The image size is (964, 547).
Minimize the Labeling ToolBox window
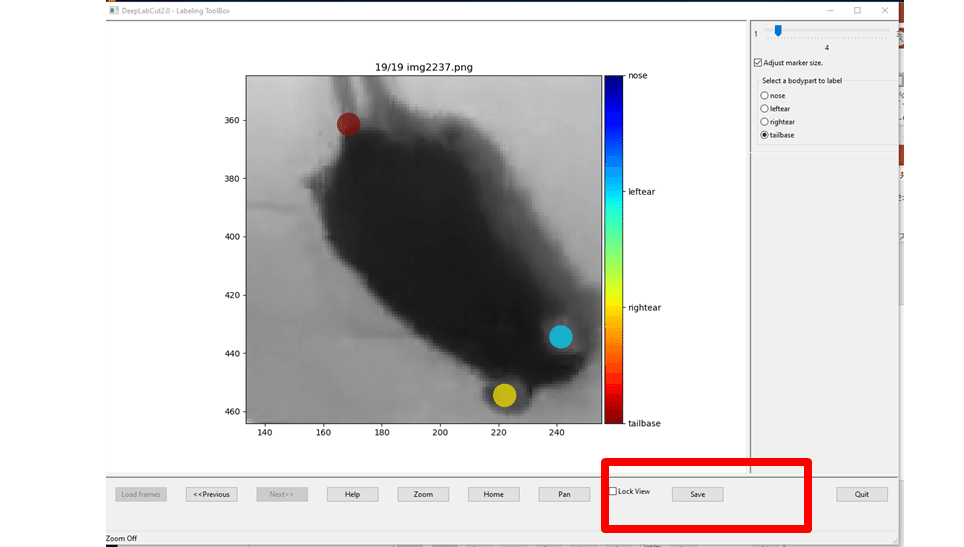click(831, 10)
